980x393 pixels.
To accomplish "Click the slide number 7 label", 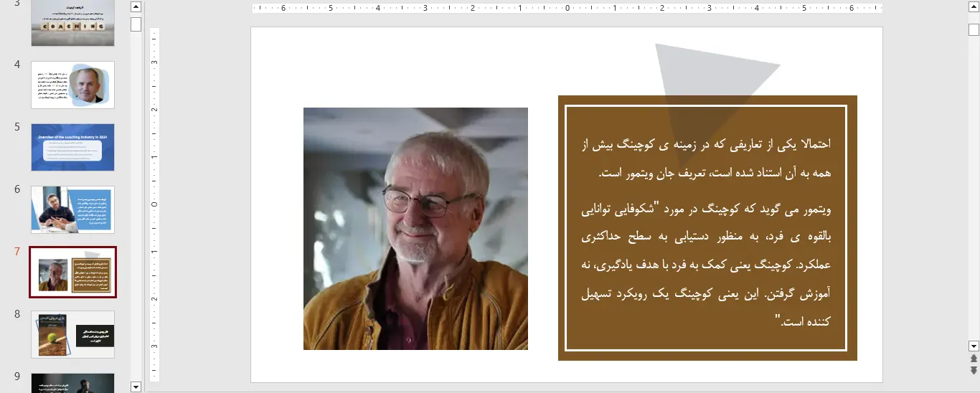I will tap(17, 251).
